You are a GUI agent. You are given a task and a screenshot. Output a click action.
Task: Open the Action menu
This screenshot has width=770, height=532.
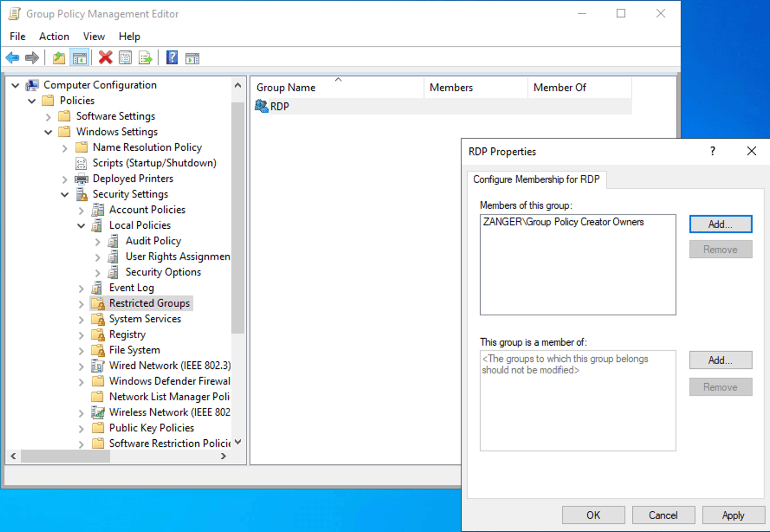(54, 36)
